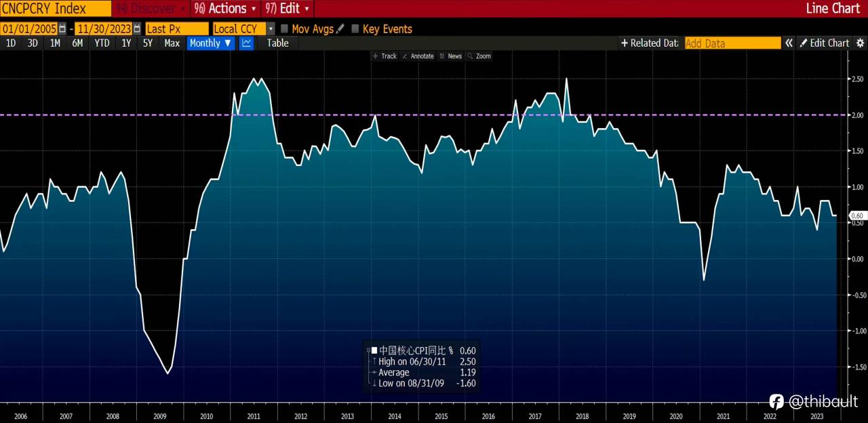Open chart settings gear icon
The image size is (868, 423).
(x=860, y=43)
